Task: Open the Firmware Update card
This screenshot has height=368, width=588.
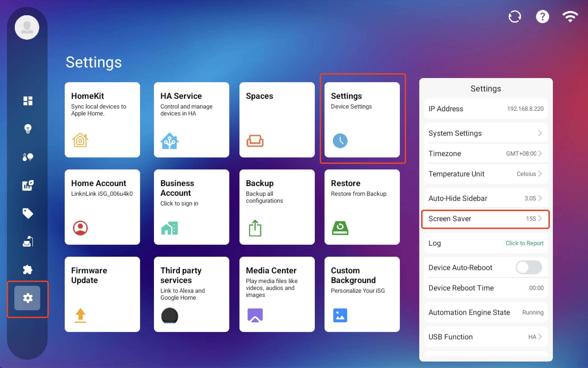Action: pyautogui.click(x=102, y=294)
